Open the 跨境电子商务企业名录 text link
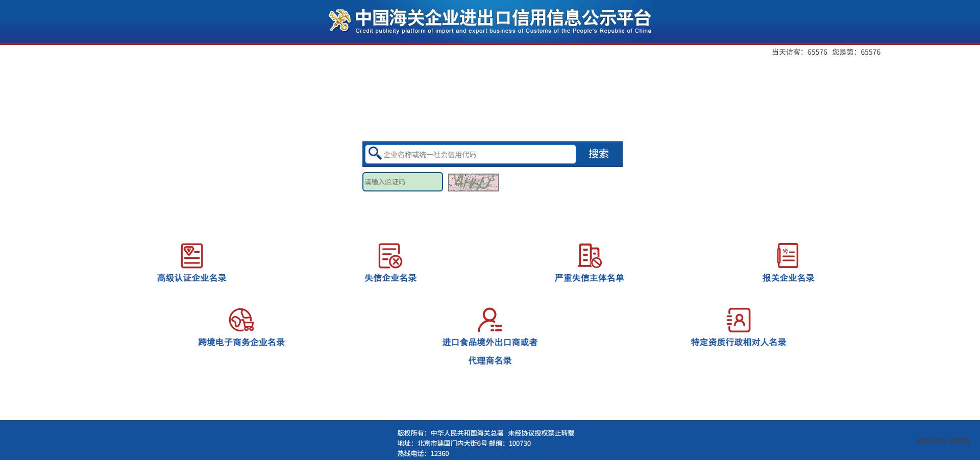Viewport: 980px width, 460px height. [x=241, y=342]
